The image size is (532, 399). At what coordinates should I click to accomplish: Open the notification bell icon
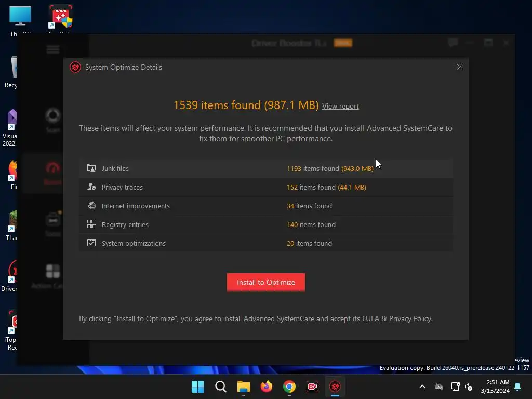pyautogui.click(x=518, y=387)
